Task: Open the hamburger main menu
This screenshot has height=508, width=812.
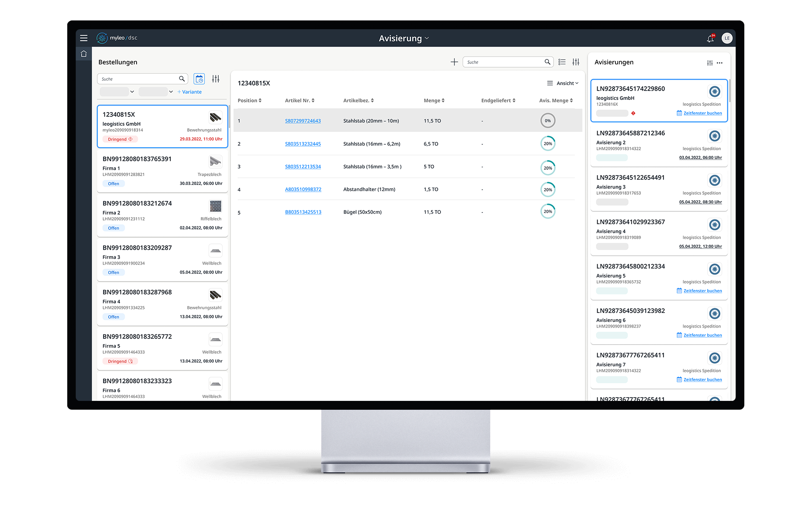Action: pyautogui.click(x=84, y=38)
